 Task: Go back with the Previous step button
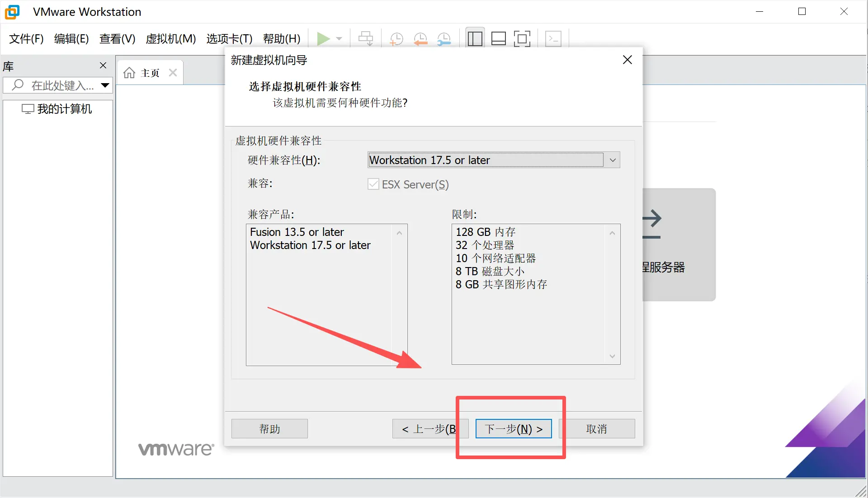coord(430,428)
